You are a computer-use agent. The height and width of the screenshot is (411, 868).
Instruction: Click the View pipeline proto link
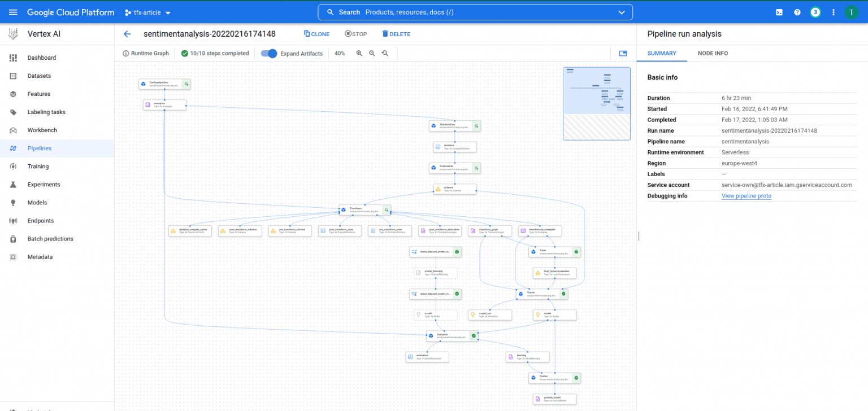pyautogui.click(x=747, y=195)
